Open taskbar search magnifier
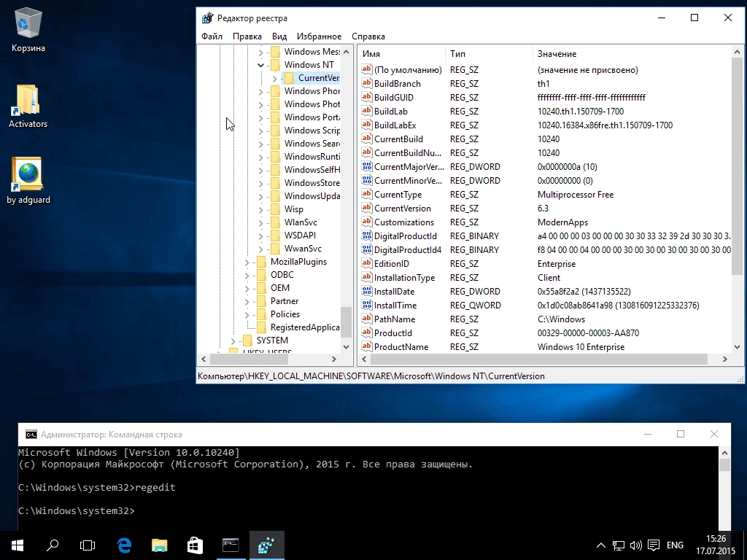Screen dimensions: 747x560 pos(53,545)
